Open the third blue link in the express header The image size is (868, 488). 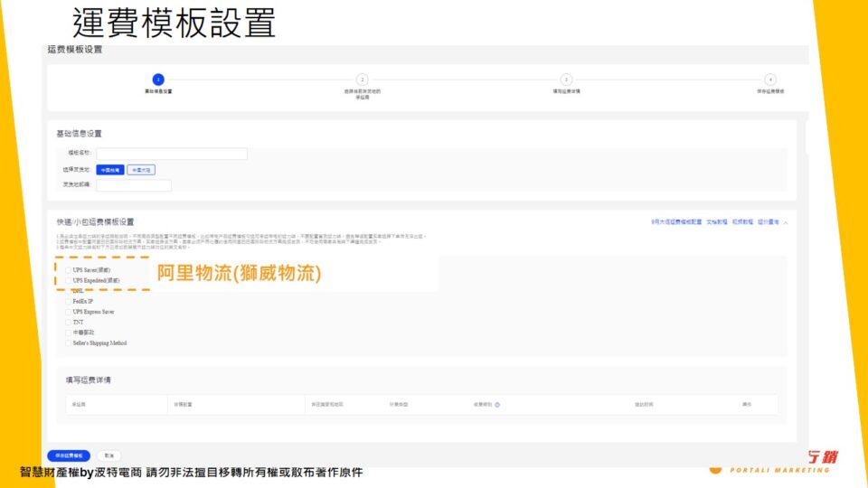(742, 222)
